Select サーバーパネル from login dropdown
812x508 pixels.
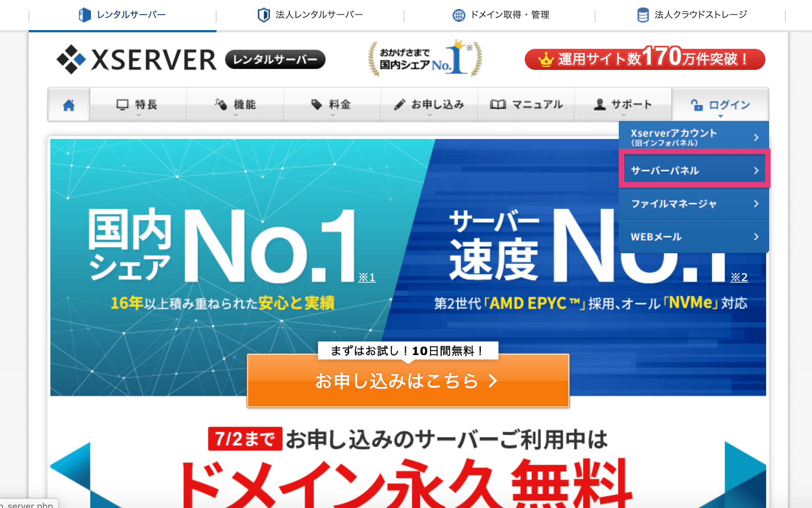pyautogui.click(x=694, y=170)
